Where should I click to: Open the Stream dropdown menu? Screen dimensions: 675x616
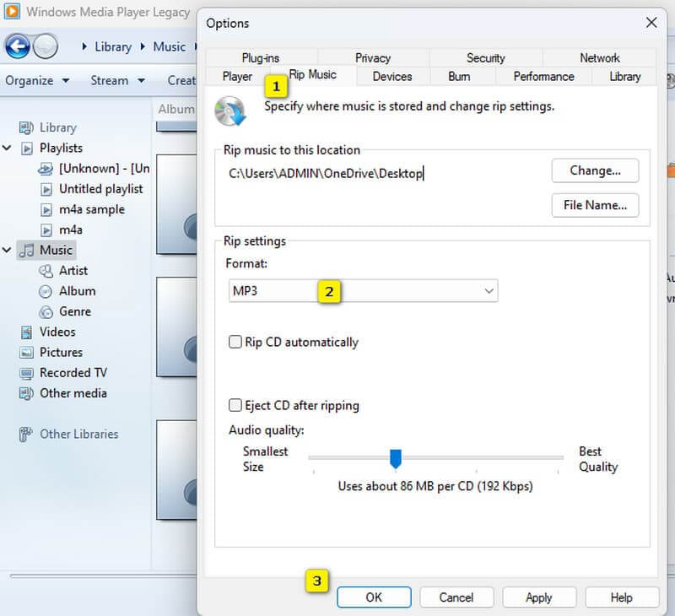[x=117, y=81]
